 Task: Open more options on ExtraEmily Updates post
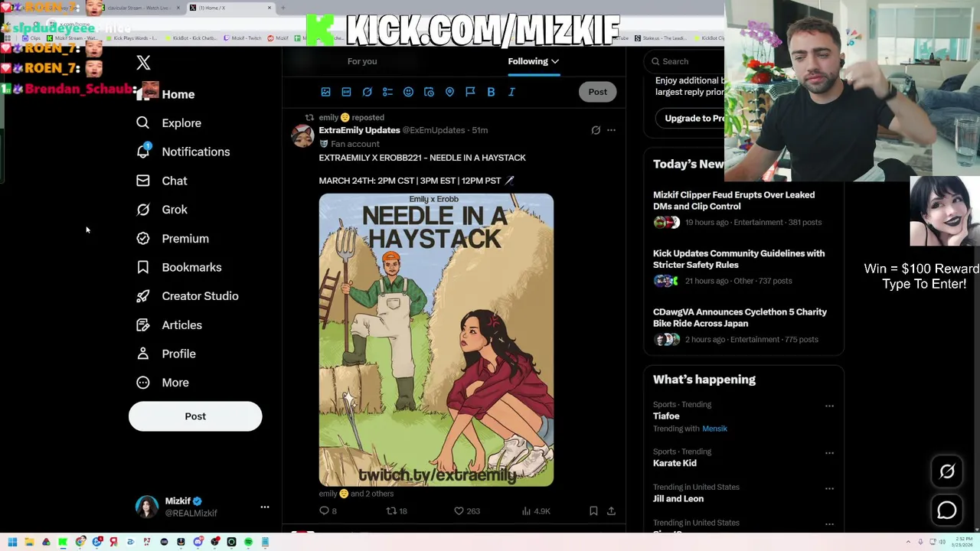click(611, 130)
